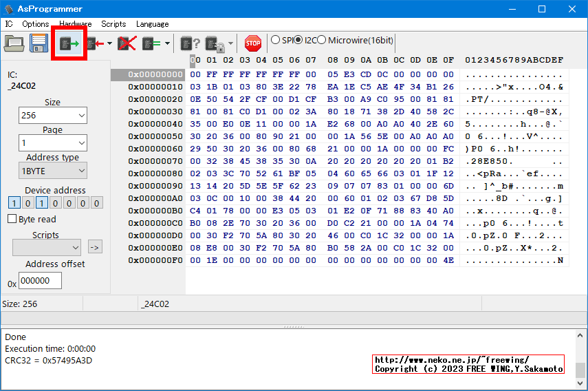Image resolution: width=588 pixels, height=391 pixels.
Task: Click the Address offset input field
Action: coord(40,281)
